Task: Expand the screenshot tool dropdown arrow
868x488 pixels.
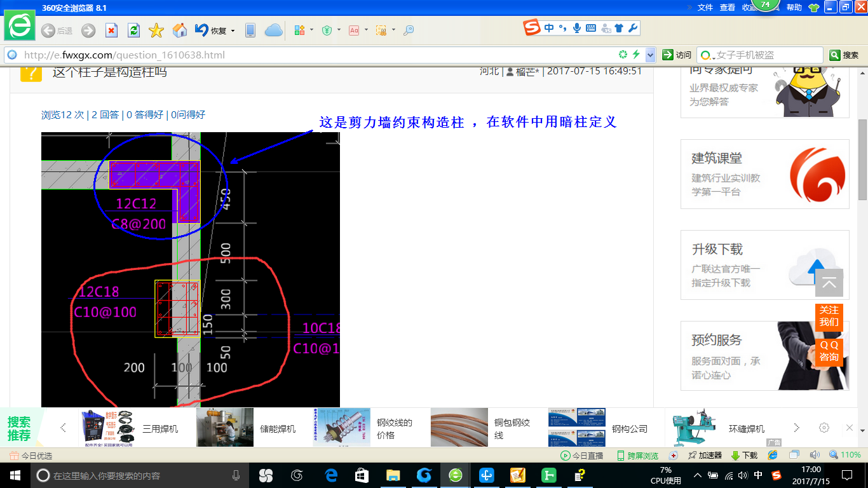Action: tap(393, 30)
